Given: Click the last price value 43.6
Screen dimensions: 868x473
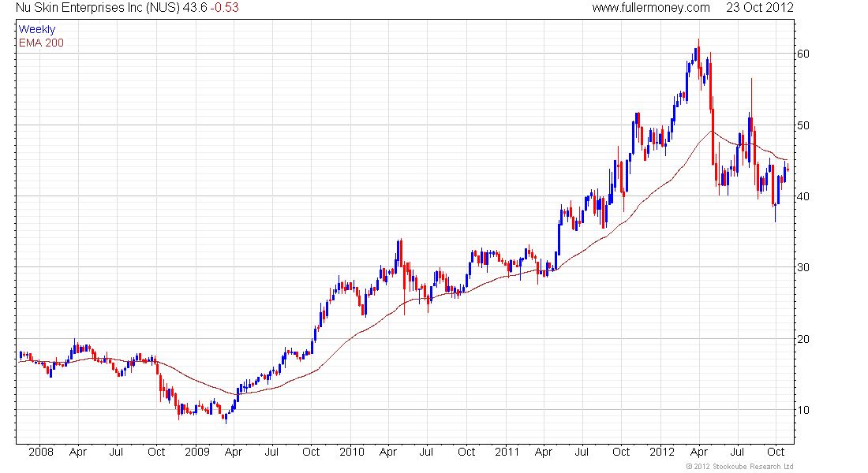Looking at the screenshot, I should tap(195, 8).
